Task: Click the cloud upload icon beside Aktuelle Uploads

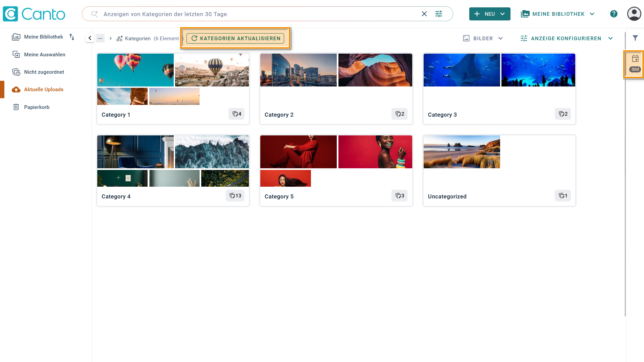Action: coord(16,89)
